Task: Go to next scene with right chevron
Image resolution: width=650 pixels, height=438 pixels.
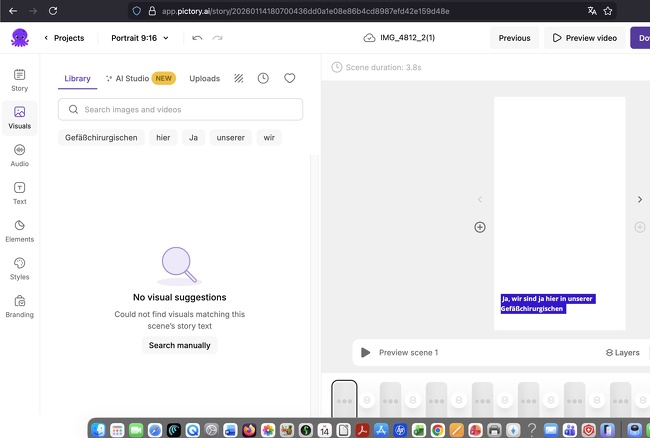Action: 640,199
